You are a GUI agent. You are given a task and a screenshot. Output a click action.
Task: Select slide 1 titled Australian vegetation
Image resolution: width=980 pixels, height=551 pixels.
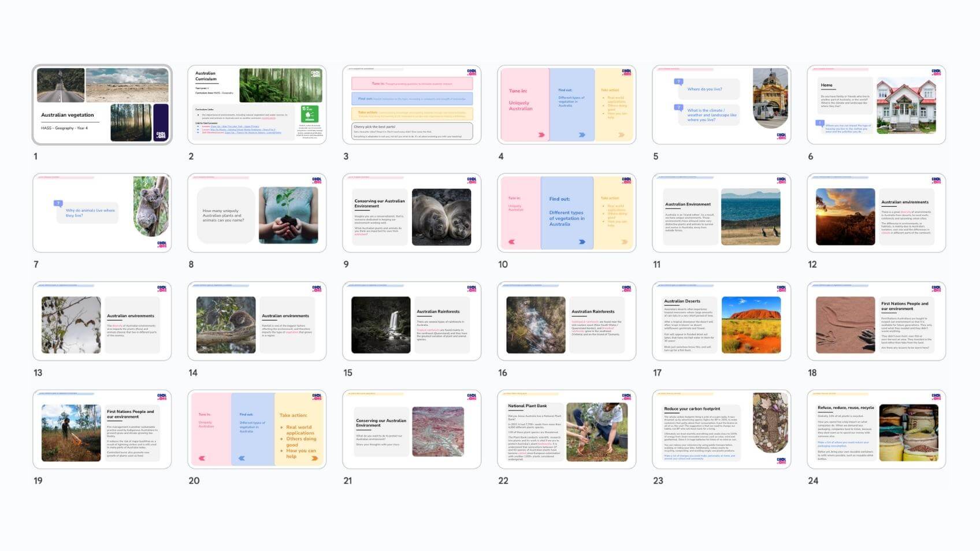point(102,105)
